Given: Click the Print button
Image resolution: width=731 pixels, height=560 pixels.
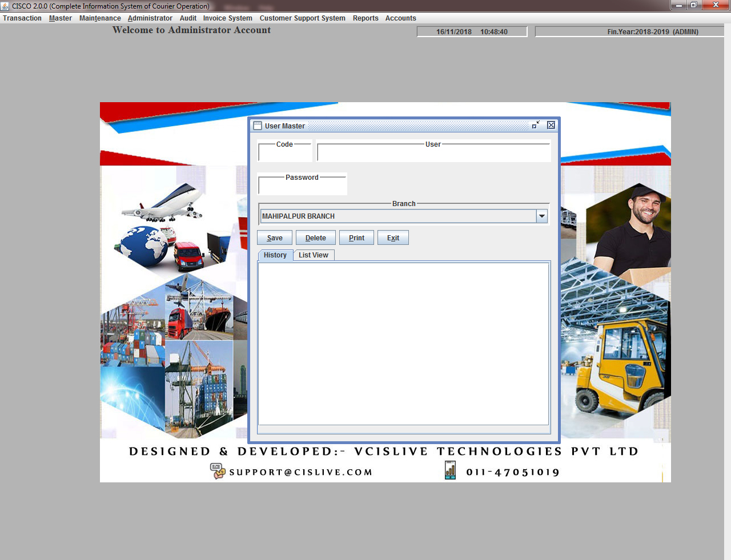Looking at the screenshot, I should (356, 238).
